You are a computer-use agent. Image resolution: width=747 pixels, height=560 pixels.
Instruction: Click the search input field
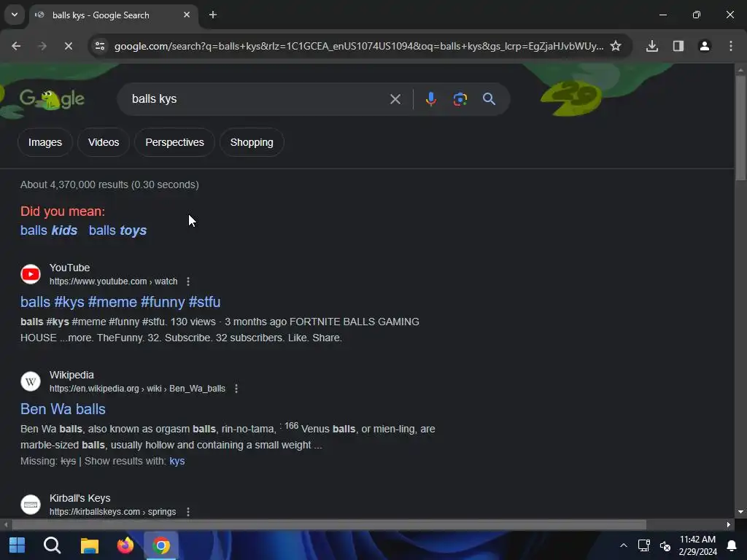point(258,99)
